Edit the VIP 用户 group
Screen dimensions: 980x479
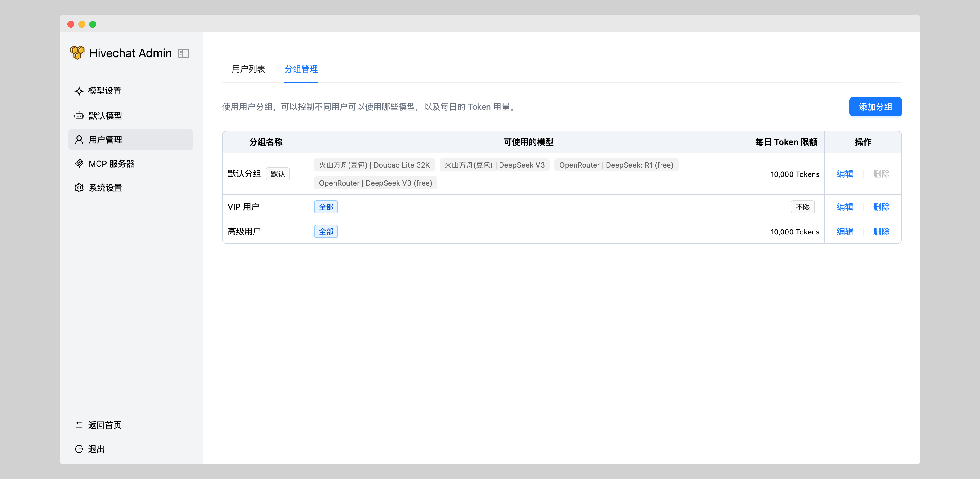[845, 207]
